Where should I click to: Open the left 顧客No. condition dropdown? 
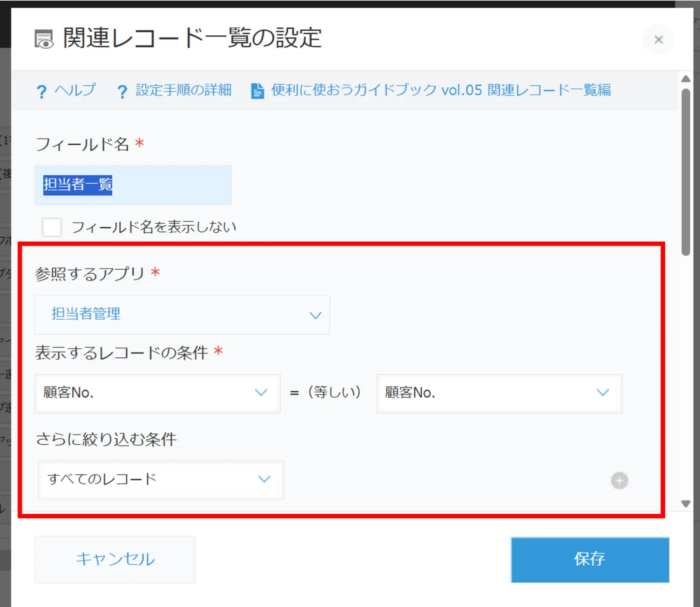coord(158,393)
